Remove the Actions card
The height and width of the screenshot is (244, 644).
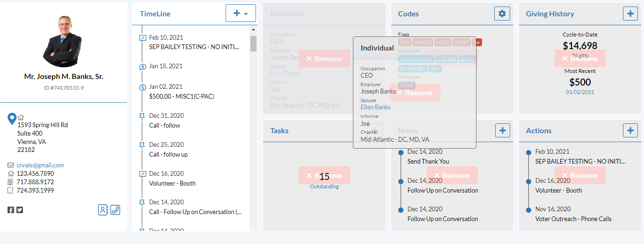click(x=580, y=175)
